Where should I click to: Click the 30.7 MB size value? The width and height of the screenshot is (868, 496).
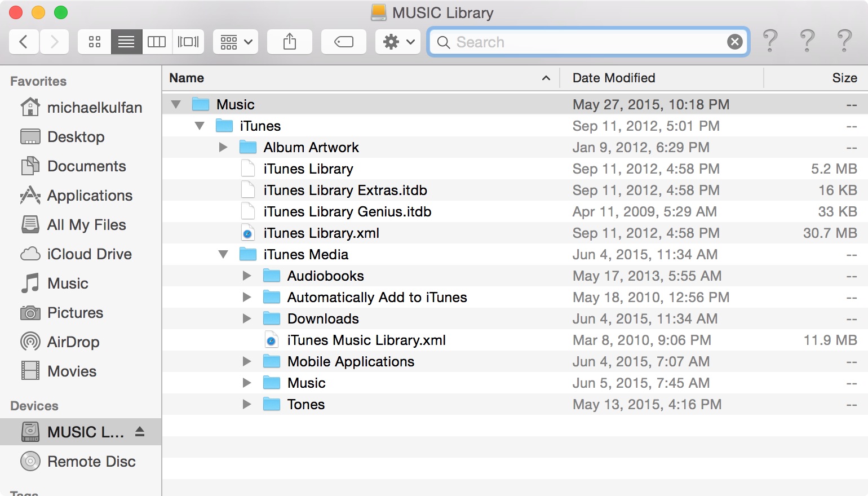(830, 233)
